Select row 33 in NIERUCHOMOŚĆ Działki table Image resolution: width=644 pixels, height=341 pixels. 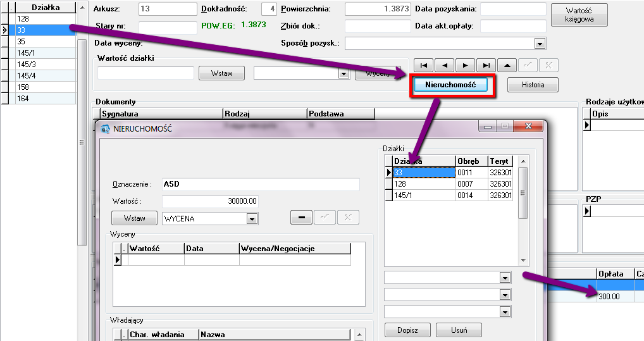click(424, 173)
